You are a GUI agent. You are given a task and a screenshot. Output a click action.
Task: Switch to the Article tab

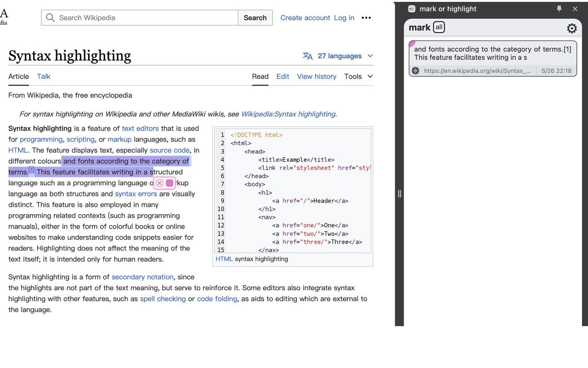click(x=18, y=76)
